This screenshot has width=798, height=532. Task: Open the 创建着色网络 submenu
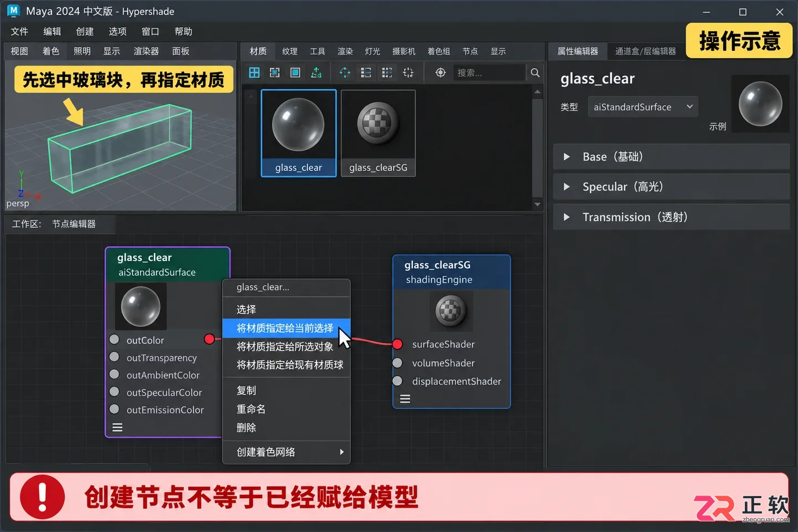tap(286, 452)
